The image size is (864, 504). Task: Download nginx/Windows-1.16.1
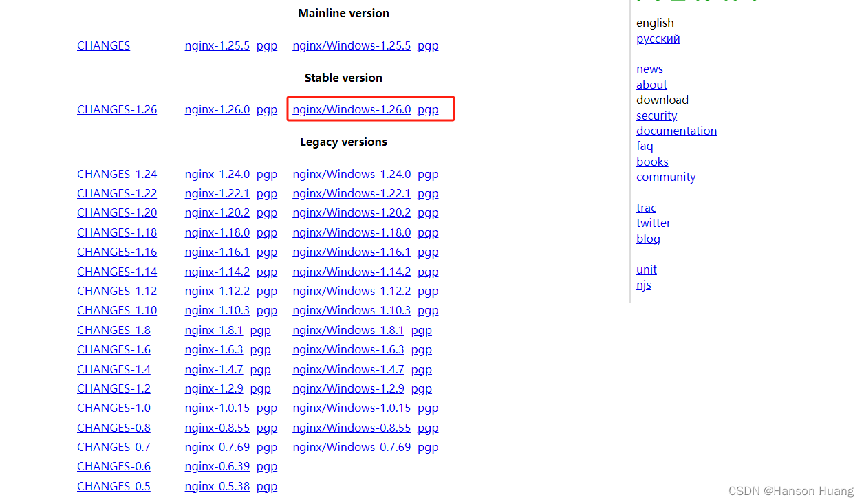point(352,252)
